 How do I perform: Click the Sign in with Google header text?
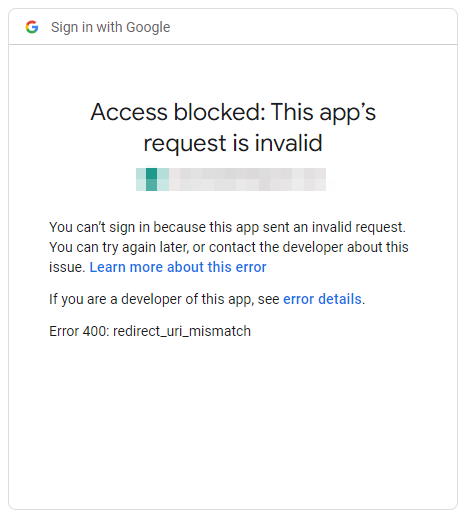click(110, 27)
